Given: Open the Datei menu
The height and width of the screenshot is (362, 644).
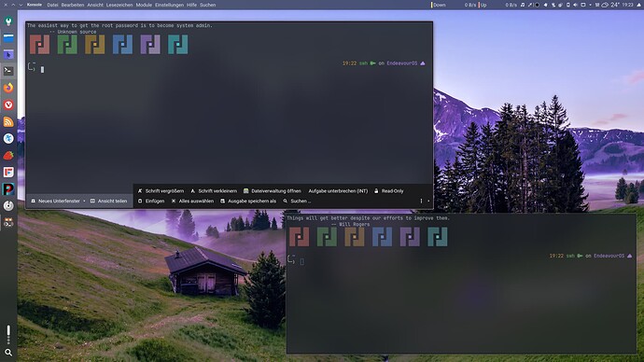Looking at the screenshot, I should pos(52,5).
